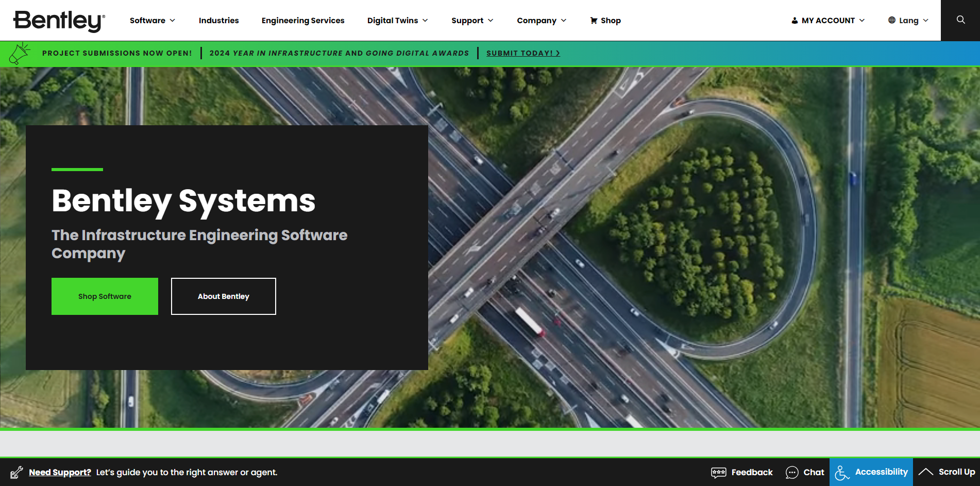Click 'PROJECT SUBMISSIONS NOW OPEN!' text
This screenshot has height=486, width=980.
(117, 53)
